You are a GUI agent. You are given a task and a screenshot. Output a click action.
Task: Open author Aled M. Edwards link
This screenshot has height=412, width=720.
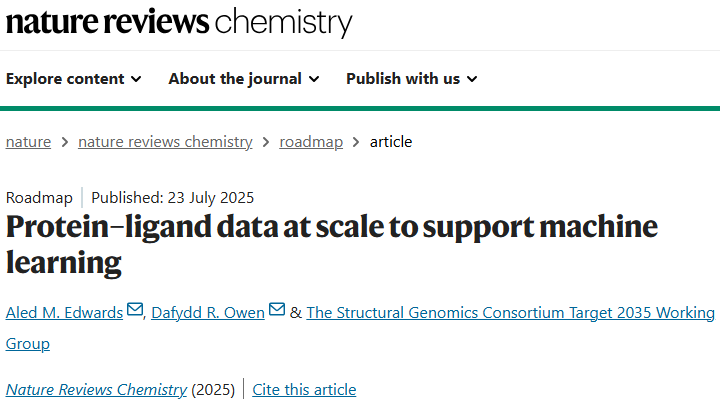pyautogui.click(x=64, y=313)
